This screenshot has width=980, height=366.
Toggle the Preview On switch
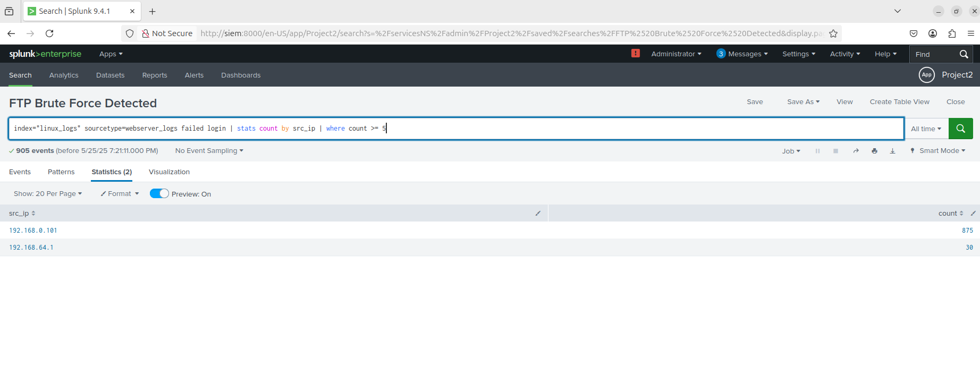coord(159,194)
